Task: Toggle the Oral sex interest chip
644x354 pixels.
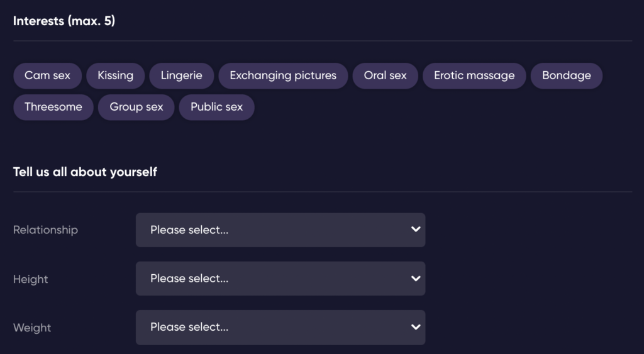Action: pos(386,75)
